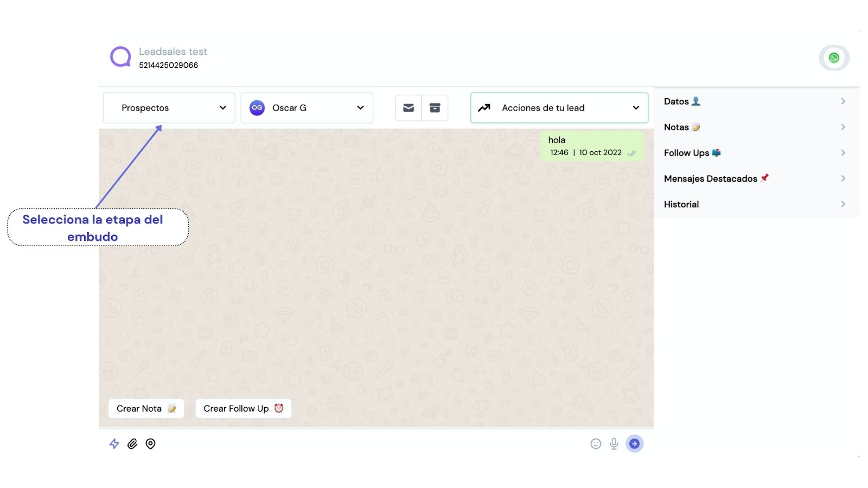Open the emoji picker

[x=596, y=444]
